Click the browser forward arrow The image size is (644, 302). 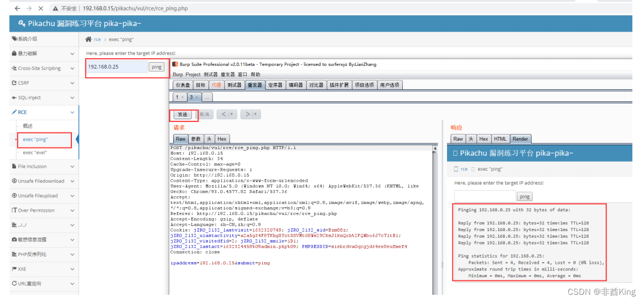[29, 8]
